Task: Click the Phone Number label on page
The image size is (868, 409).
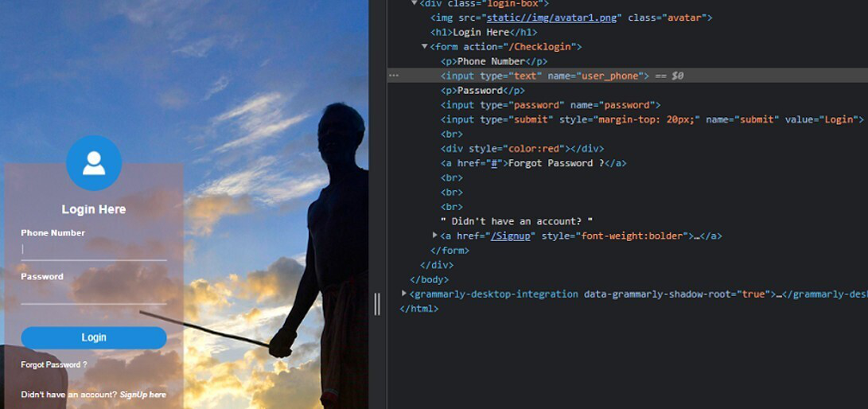Action: (x=53, y=233)
